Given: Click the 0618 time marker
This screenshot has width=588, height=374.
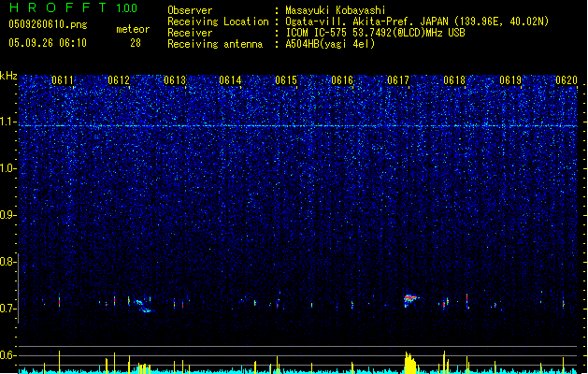Looking at the screenshot, I should [454, 80].
